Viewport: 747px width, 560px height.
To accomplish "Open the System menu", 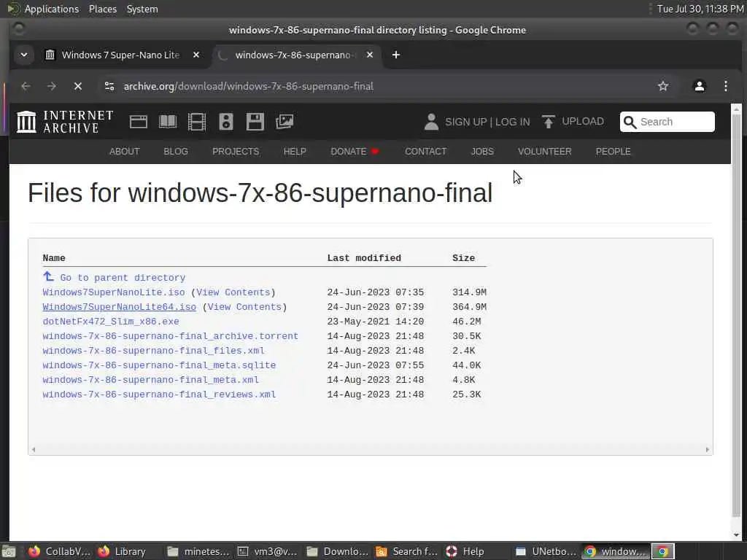I will click(x=142, y=9).
